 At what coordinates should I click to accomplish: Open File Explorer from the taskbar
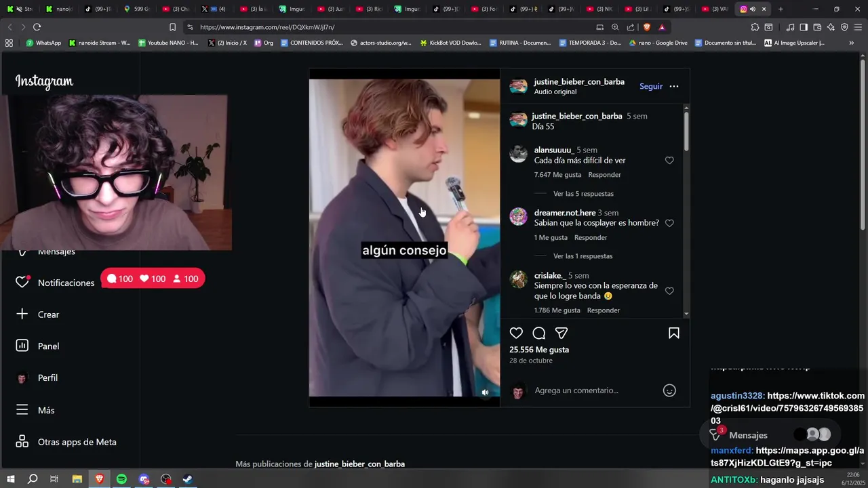(x=77, y=479)
